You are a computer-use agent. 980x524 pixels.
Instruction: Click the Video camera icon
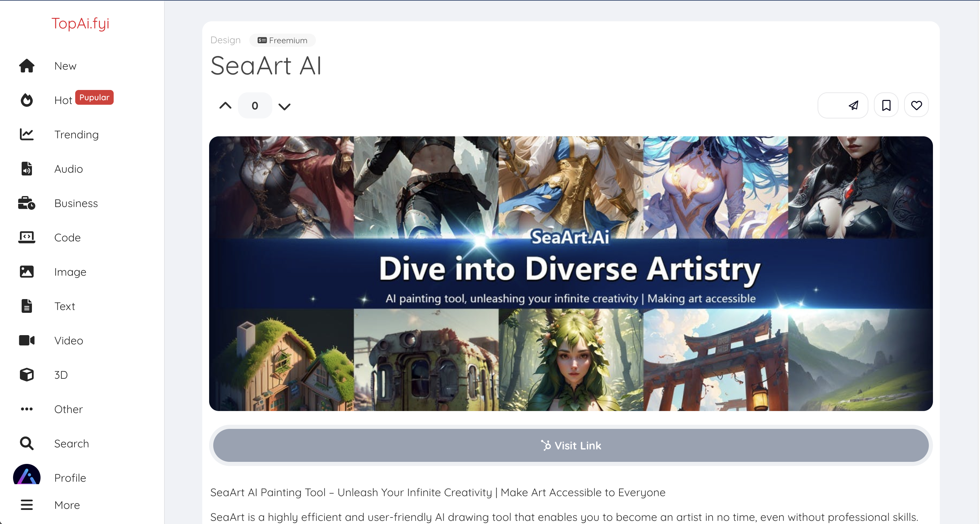(27, 340)
